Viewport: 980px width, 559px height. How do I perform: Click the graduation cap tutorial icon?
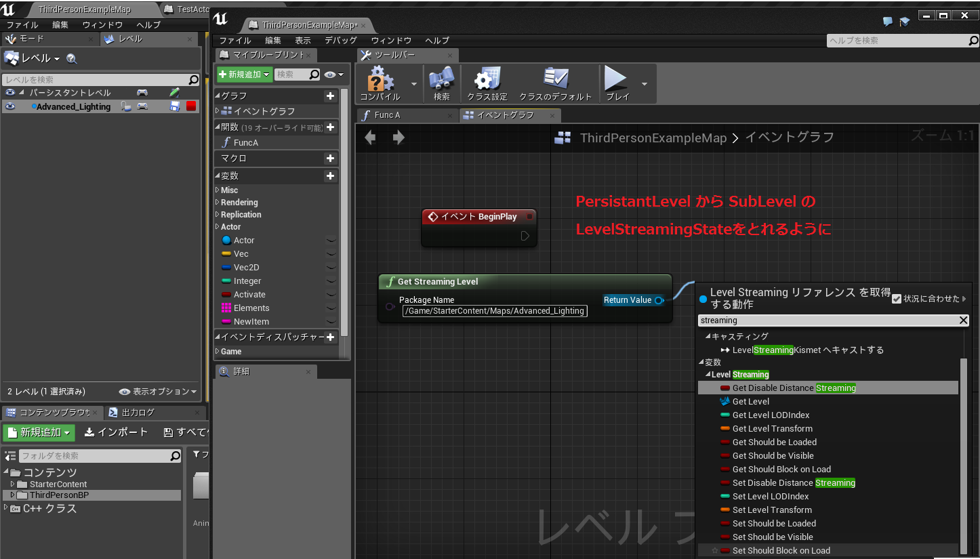coord(904,22)
